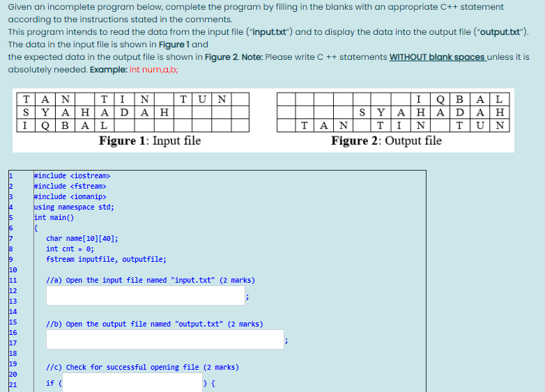Click the if-condition blank for file check
Image resolution: width=545 pixels, height=392 pixels.
click(x=132, y=383)
